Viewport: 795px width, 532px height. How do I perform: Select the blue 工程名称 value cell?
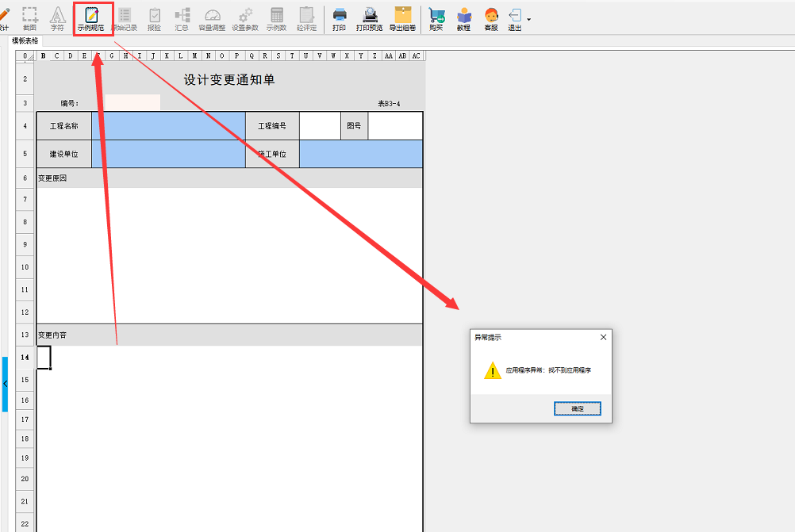click(x=168, y=125)
